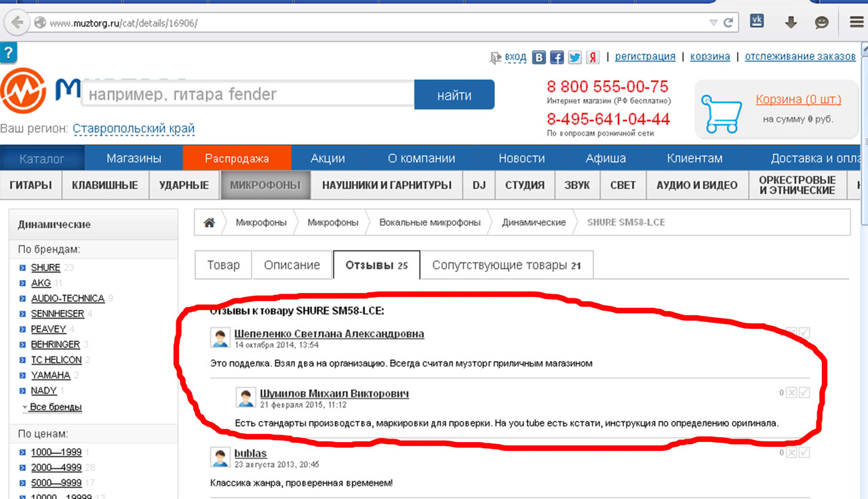
Task: Open the Клиентам menu item
Action: (694, 159)
